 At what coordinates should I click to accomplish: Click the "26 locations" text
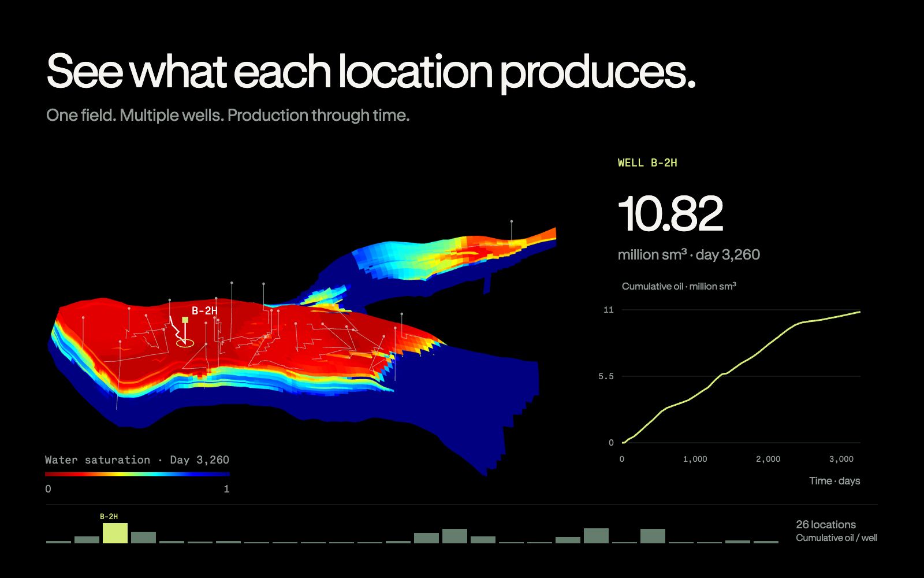click(826, 525)
